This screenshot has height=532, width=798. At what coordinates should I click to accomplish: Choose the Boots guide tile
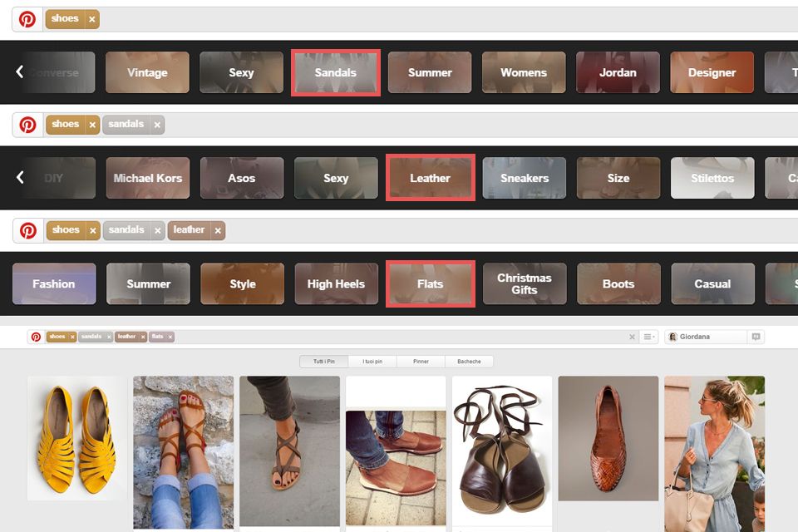coord(618,283)
